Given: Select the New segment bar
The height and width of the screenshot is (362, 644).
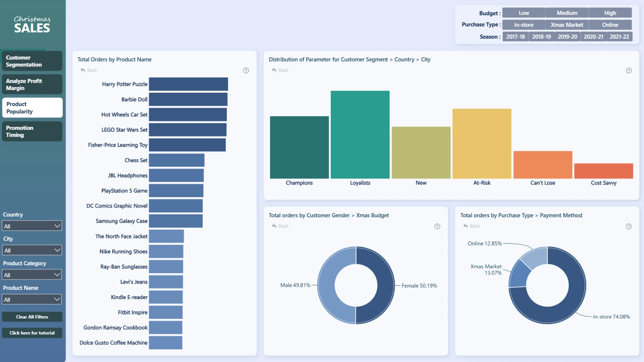Looking at the screenshot, I should point(421,153).
